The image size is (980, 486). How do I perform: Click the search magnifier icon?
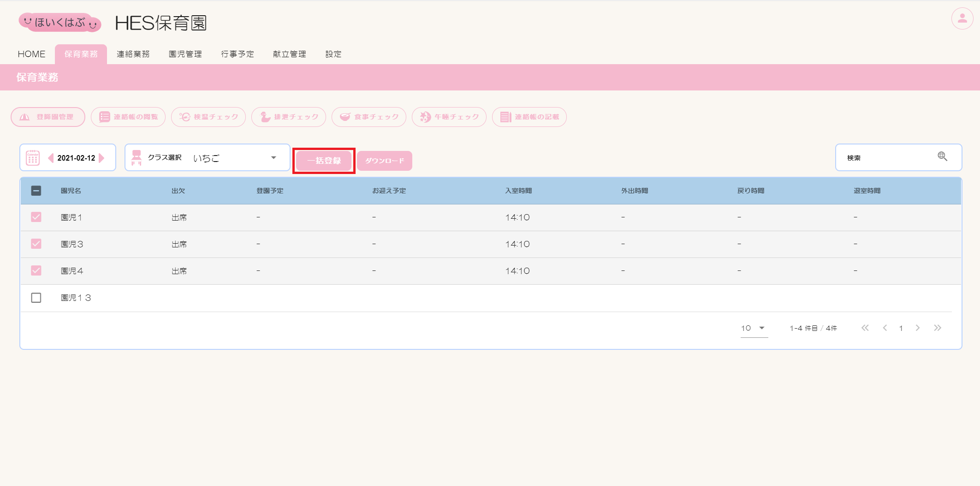point(942,156)
